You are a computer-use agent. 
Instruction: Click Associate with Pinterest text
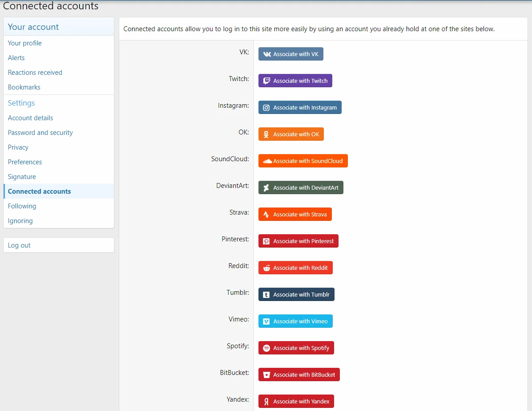pyautogui.click(x=303, y=241)
